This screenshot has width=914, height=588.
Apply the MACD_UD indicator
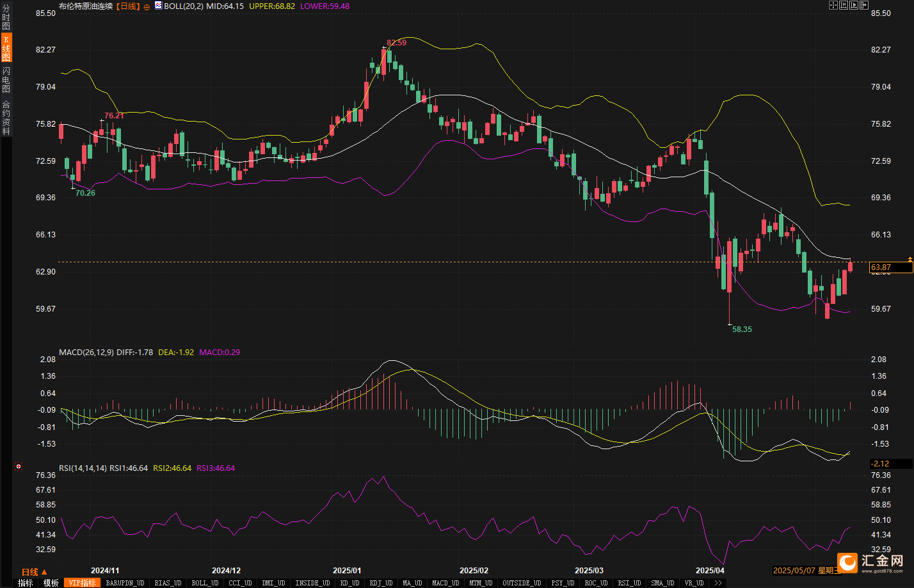(x=445, y=583)
